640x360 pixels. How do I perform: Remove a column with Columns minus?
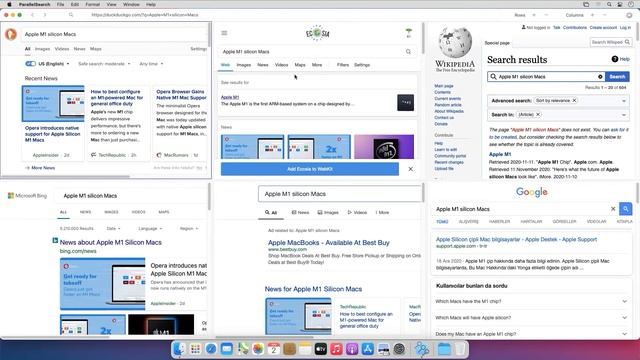(x=604, y=15)
